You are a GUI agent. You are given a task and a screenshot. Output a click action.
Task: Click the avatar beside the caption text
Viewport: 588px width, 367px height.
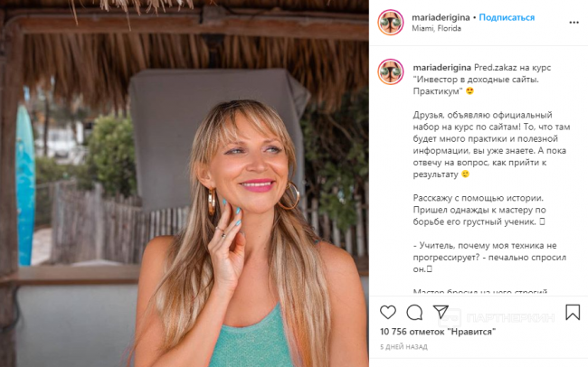point(391,70)
